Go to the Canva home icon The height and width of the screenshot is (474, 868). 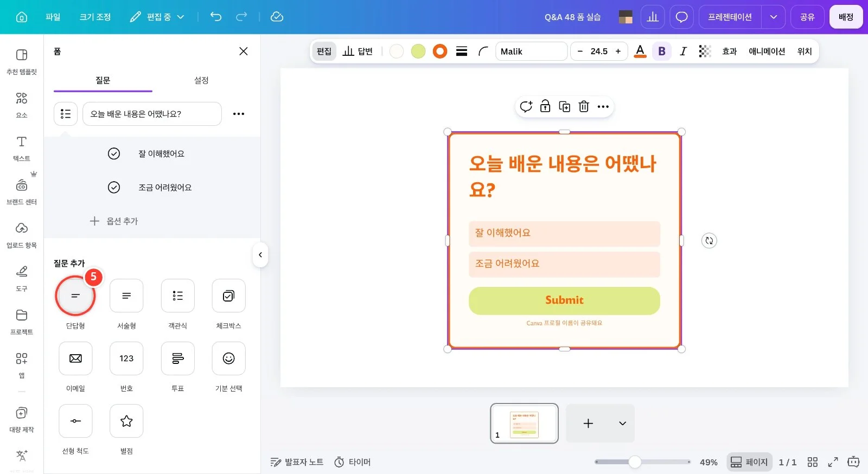coord(22,17)
